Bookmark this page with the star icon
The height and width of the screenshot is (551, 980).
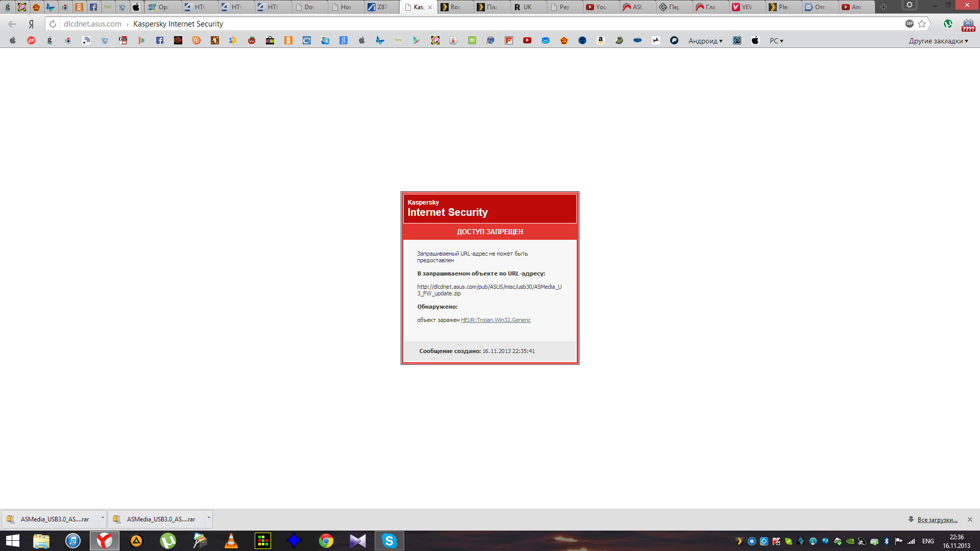[922, 24]
